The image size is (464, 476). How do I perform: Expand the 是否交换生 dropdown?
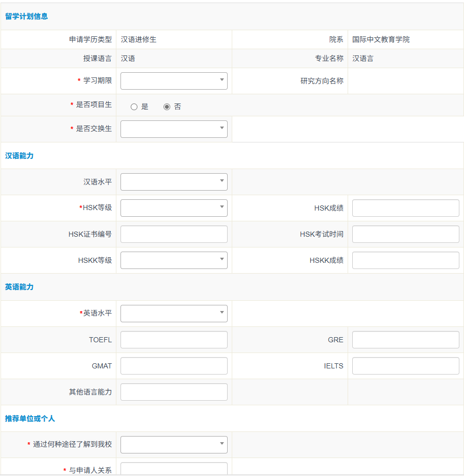click(174, 129)
